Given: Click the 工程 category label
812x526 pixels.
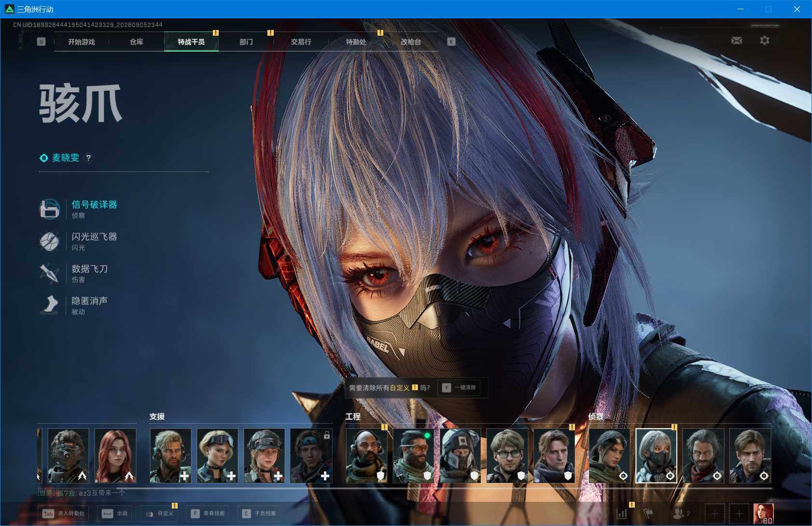Looking at the screenshot, I should 353,416.
